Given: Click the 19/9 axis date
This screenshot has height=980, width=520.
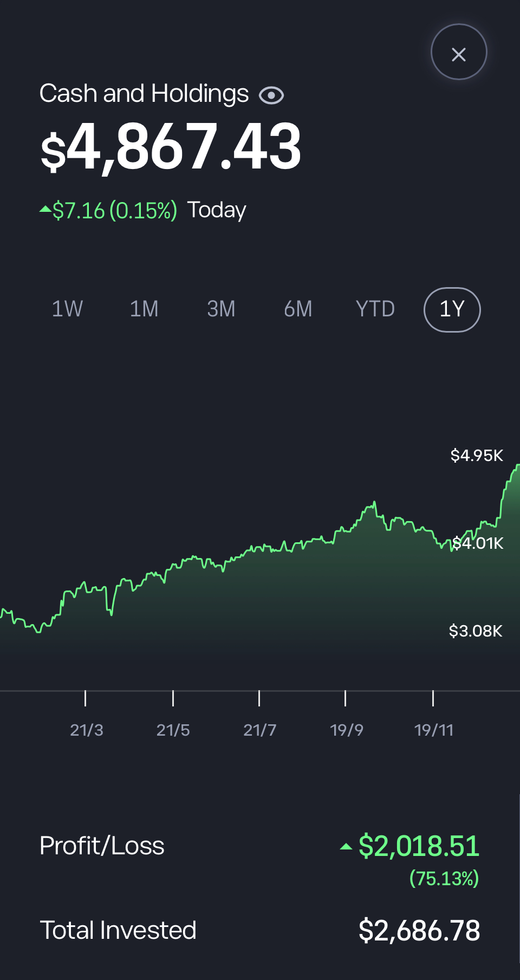Looking at the screenshot, I should click(x=346, y=730).
